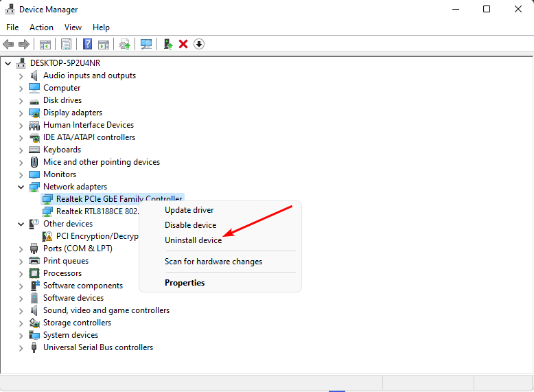Click the Audio inputs and outputs speaker icon

[34, 76]
